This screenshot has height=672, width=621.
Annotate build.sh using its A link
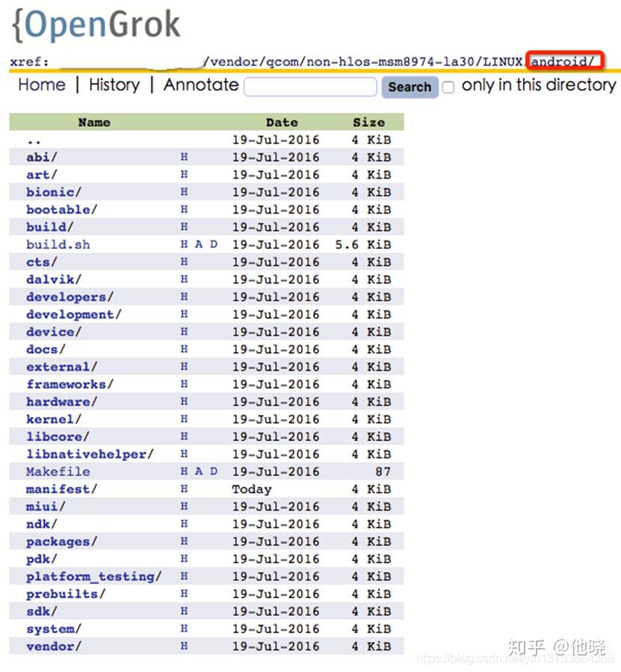(x=198, y=244)
